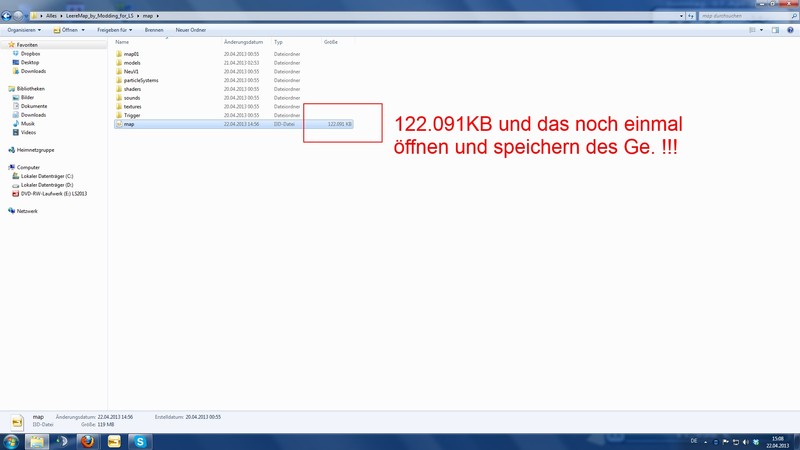Screen dimensions: 800x450
Task: Click the volume icon in the system tray
Action: (x=745, y=442)
